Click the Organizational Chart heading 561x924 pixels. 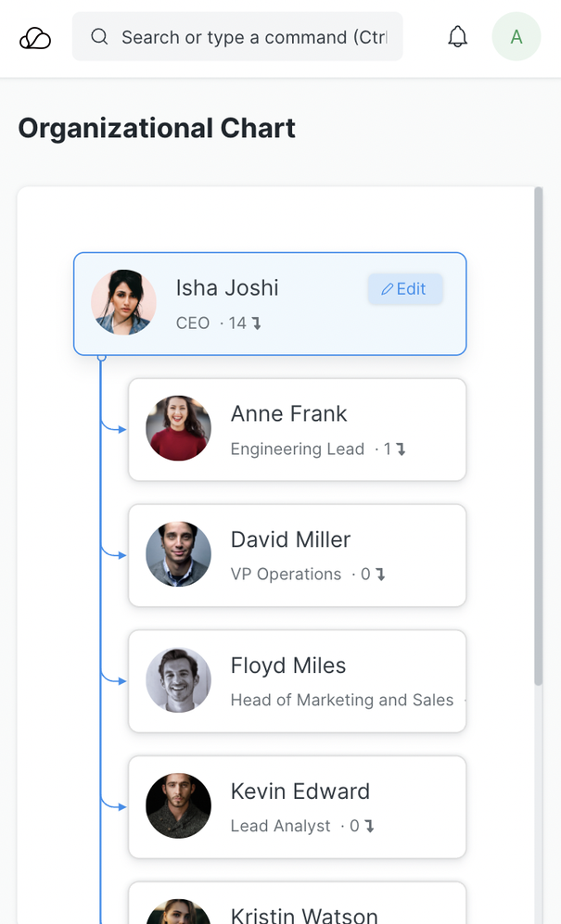tap(157, 128)
